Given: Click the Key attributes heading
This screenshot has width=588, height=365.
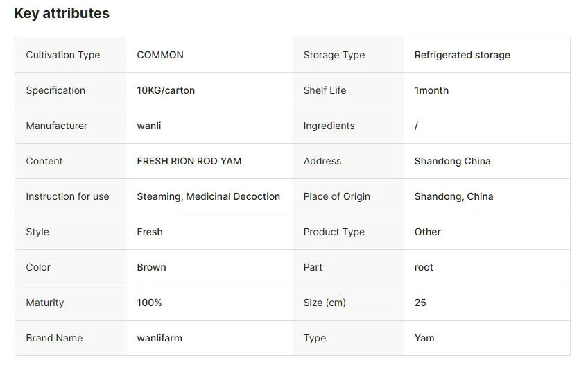Looking at the screenshot, I should point(62,13).
